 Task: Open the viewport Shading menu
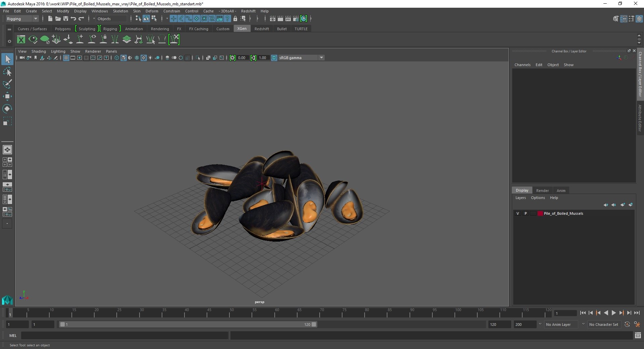[x=39, y=51]
